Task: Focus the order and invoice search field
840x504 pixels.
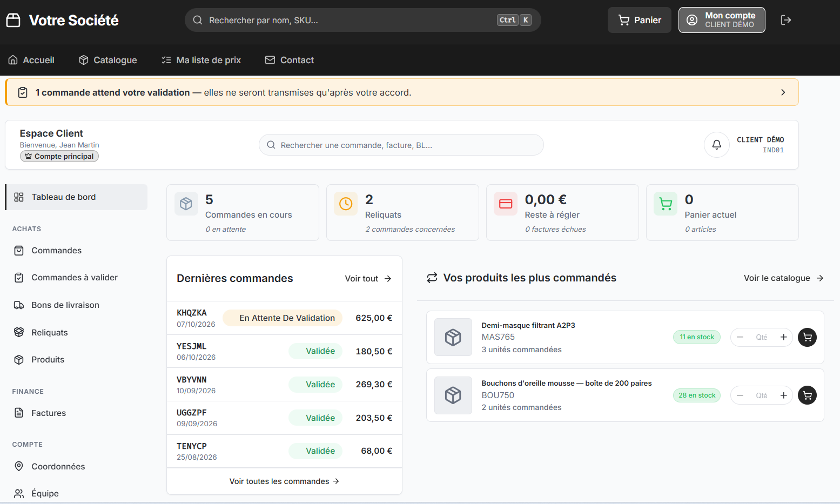Action: [x=401, y=145]
